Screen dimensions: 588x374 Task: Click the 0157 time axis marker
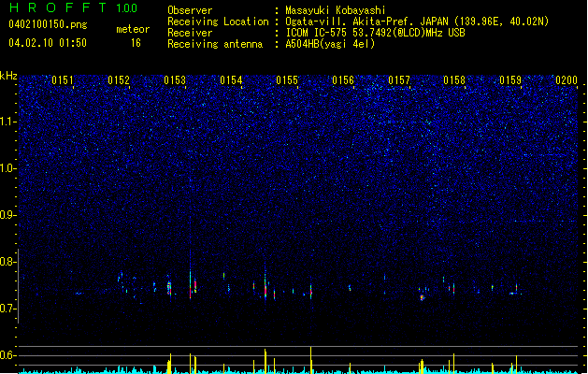[399, 80]
